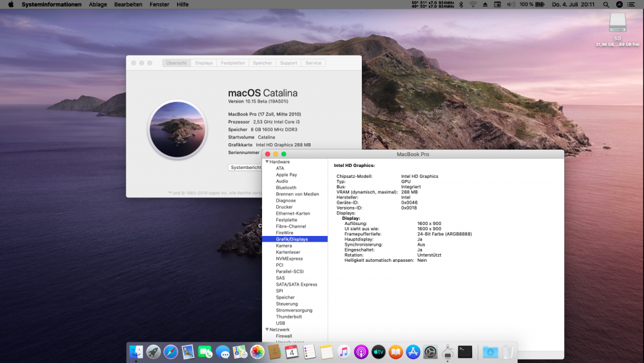Open FaceTime in the dock
Image resolution: width=644 pixels, height=363 pixels.
(x=205, y=352)
